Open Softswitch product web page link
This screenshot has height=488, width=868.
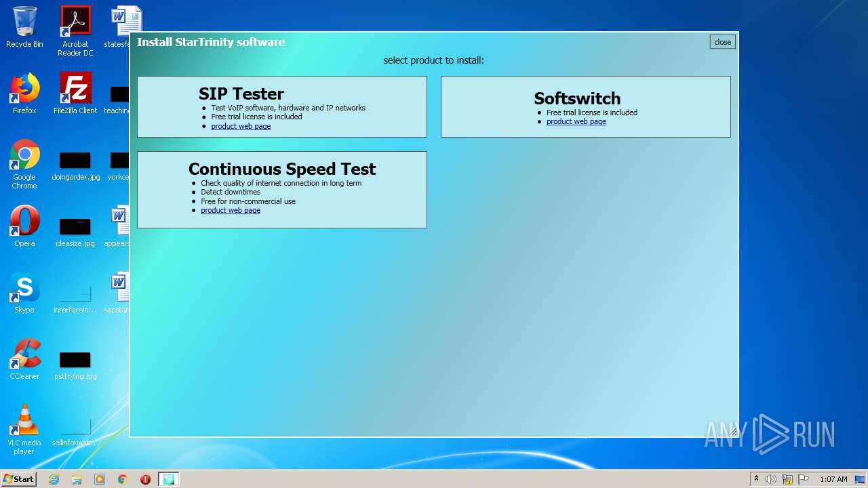coord(576,121)
